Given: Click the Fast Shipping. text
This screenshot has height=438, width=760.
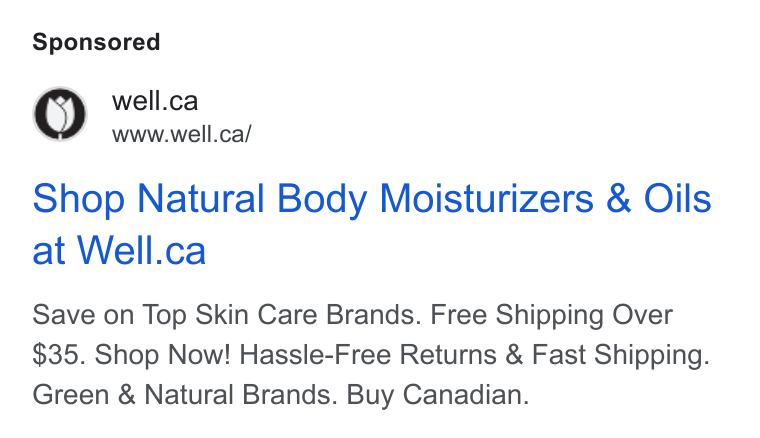Looking at the screenshot, I should [621, 356].
